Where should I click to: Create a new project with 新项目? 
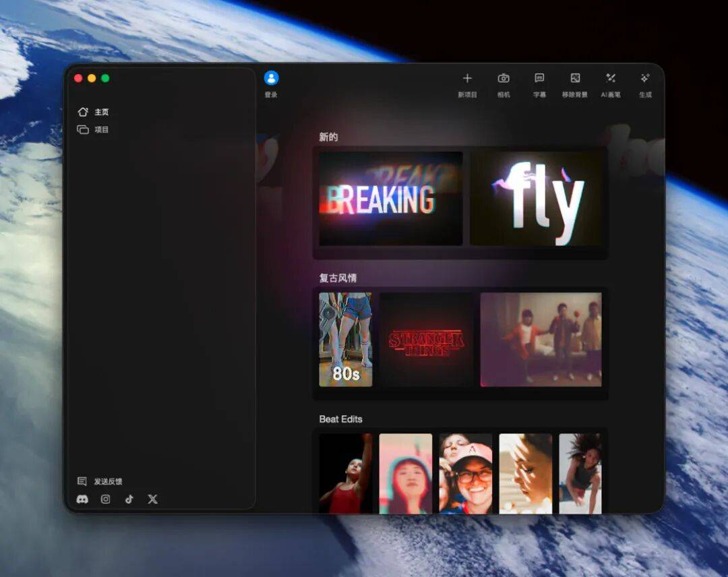pos(467,79)
